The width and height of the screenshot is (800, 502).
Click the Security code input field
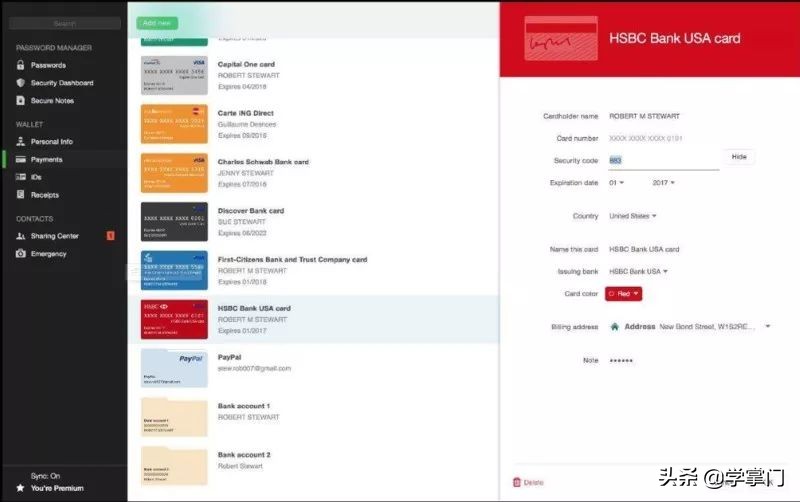[x=663, y=160]
